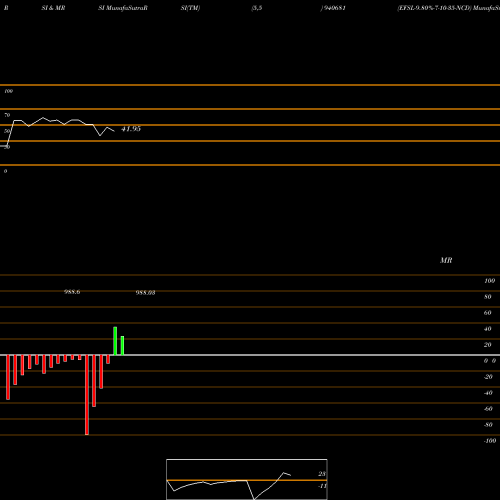Click the 'SI & MR' header text

[x=53, y=8]
